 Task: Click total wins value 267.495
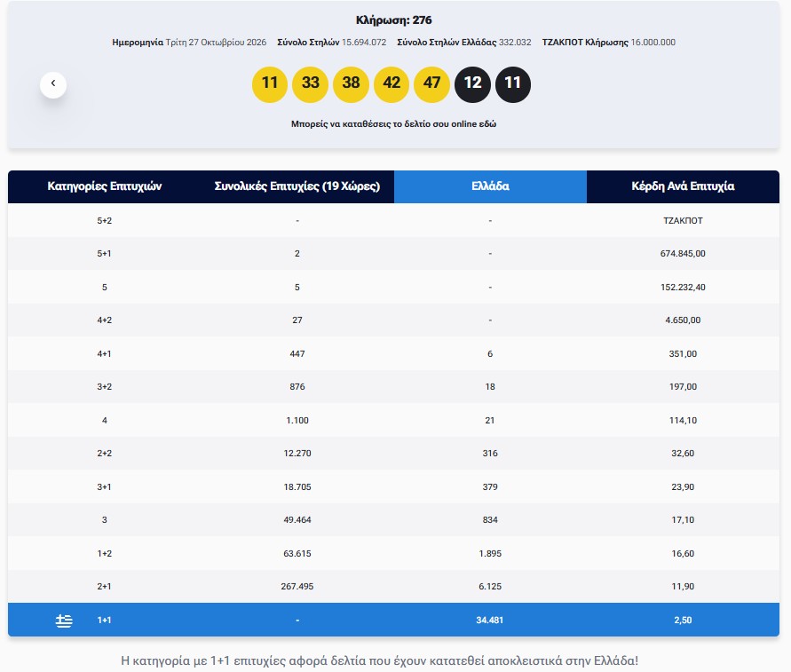pyautogui.click(x=297, y=587)
